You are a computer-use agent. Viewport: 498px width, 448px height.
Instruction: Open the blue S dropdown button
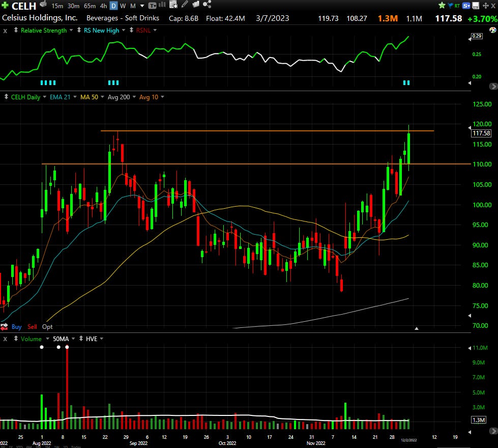click(x=466, y=6)
